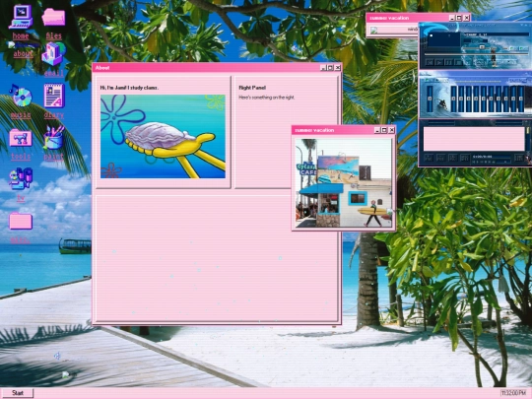
Task: Open the equalizer PRESETS menu
Action: [518, 81]
